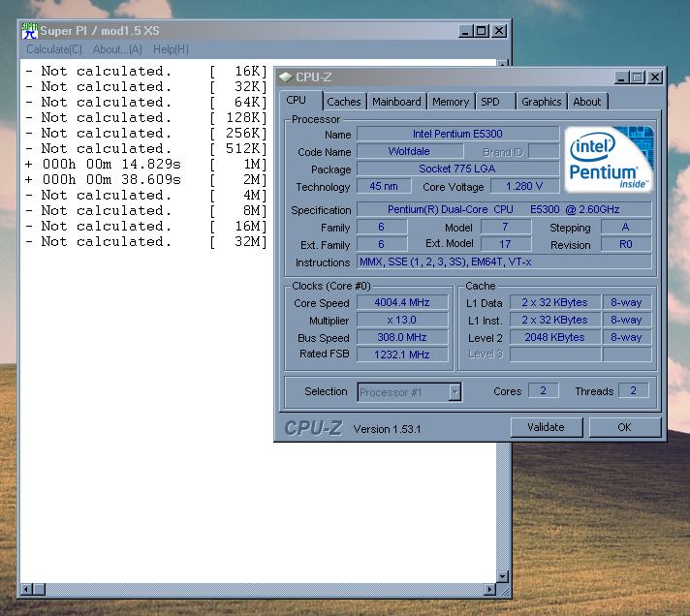Click the L1 Data value '2 x 32 KBytes'
Image resolution: width=690 pixels, height=616 pixels.
(x=555, y=302)
